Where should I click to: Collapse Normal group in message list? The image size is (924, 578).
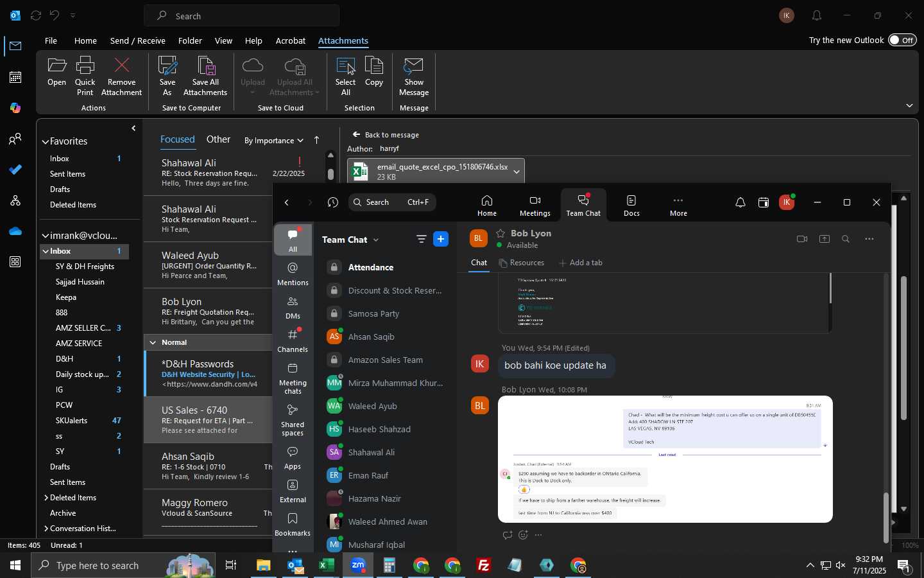pyautogui.click(x=153, y=342)
